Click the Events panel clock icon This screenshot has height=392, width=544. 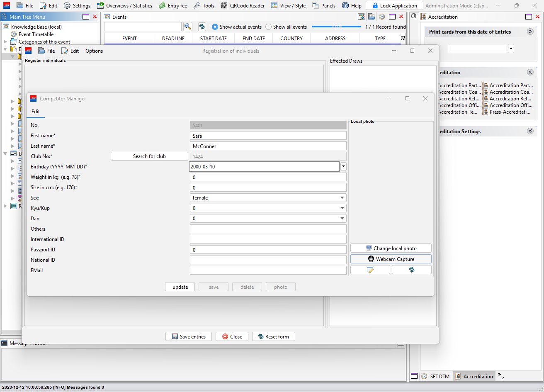point(381,17)
